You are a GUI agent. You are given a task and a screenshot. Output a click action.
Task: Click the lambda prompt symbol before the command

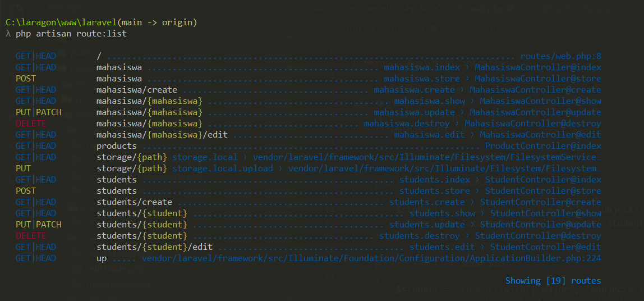(x=8, y=34)
